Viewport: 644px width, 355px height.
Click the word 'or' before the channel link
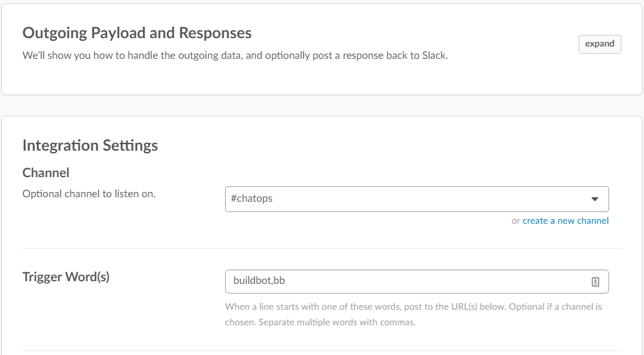click(515, 221)
